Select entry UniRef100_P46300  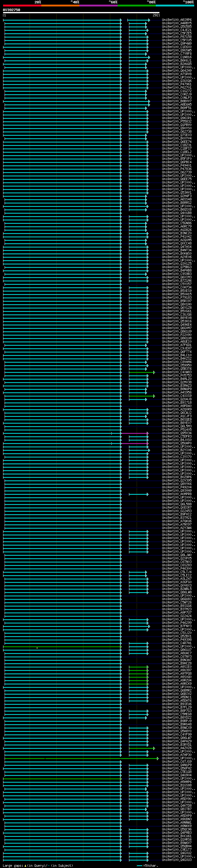click(177, 568)
